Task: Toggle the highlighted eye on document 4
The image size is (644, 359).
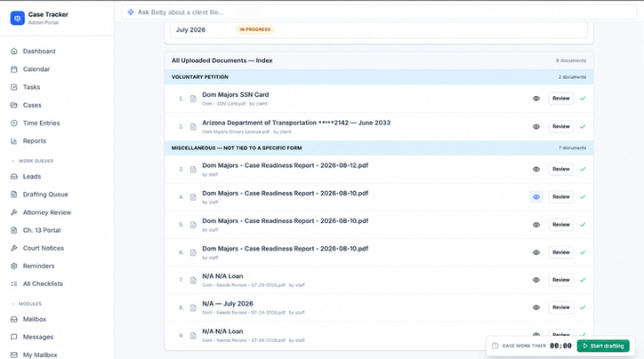Action: pyautogui.click(x=536, y=197)
